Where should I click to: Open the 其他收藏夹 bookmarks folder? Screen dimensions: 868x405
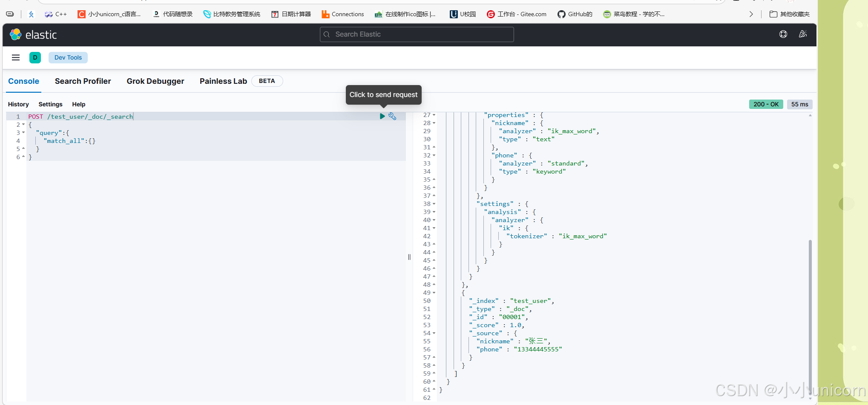pyautogui.click(x=790, y=14)
